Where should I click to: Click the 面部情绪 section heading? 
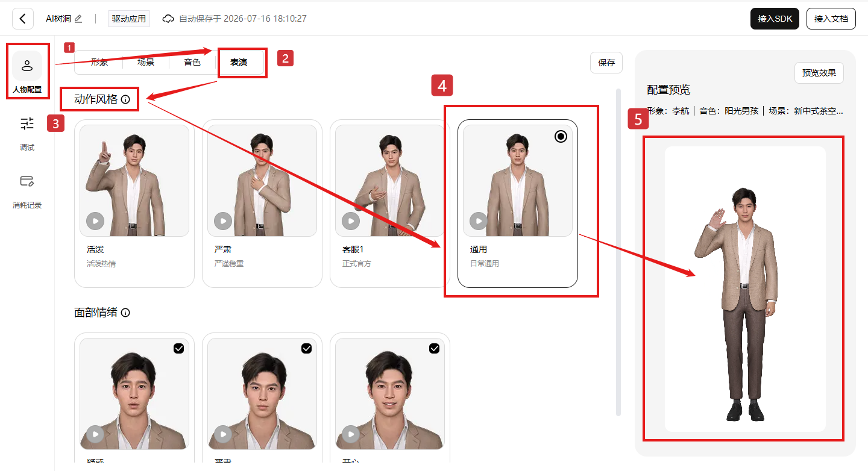(x=96, y=313)
